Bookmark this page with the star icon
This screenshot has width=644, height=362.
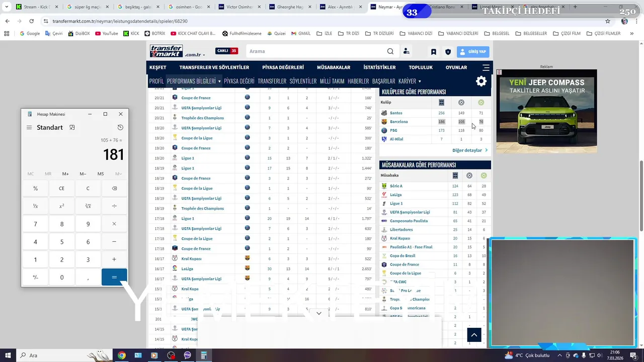608,21
